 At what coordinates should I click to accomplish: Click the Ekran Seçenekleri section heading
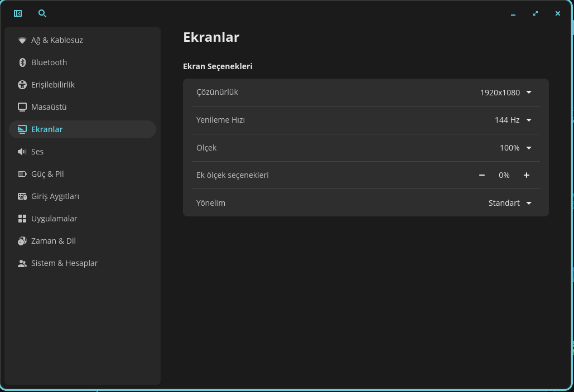point(218,66)
